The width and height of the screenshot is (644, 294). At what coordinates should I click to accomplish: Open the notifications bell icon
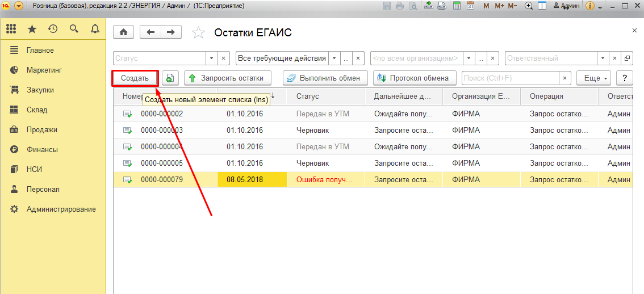pyautogui.click(x=95, y=29)
